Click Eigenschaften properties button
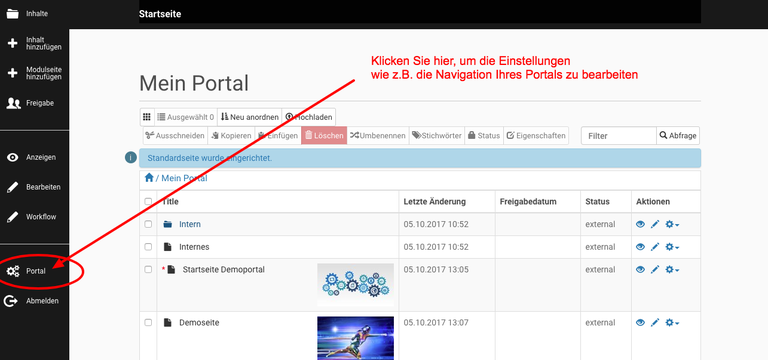This screenshot has width=768, height=360. click(536, 136)
